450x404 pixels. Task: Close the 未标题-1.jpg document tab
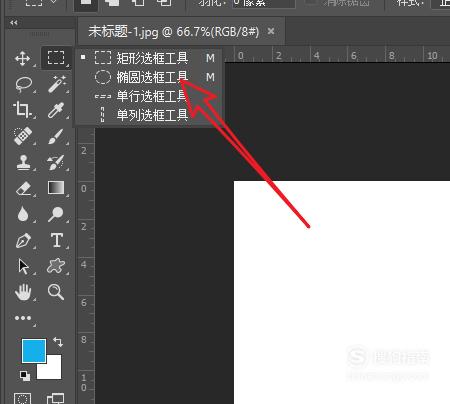pos(271,32)
